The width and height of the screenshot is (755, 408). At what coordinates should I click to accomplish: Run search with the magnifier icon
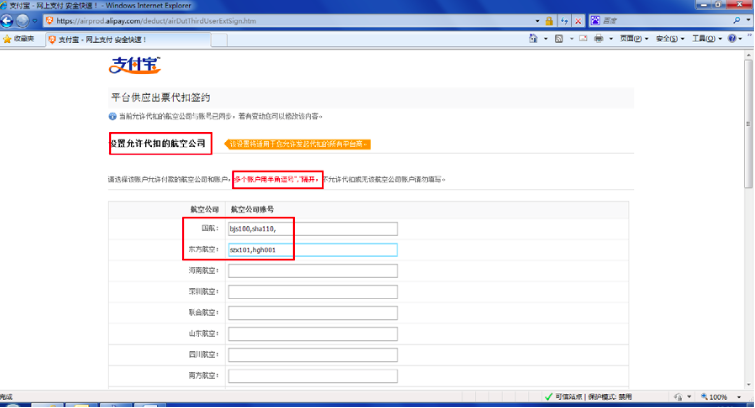(737, 21)
